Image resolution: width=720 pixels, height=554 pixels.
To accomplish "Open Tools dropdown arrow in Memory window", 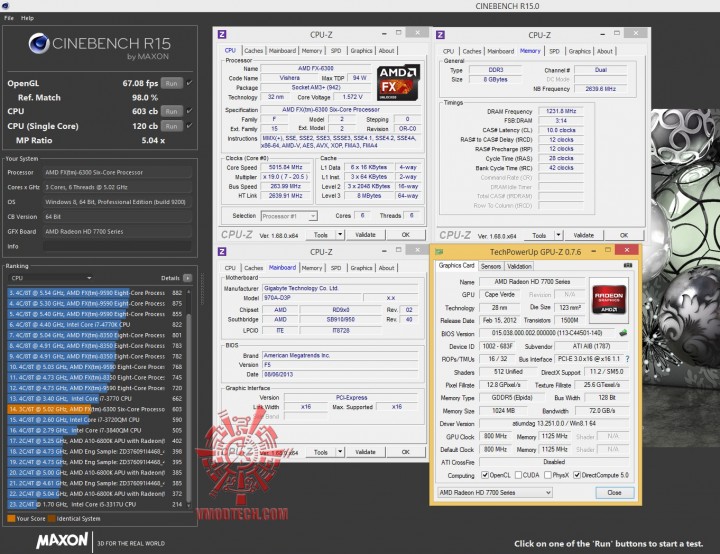I will click(x=558, y=235).
